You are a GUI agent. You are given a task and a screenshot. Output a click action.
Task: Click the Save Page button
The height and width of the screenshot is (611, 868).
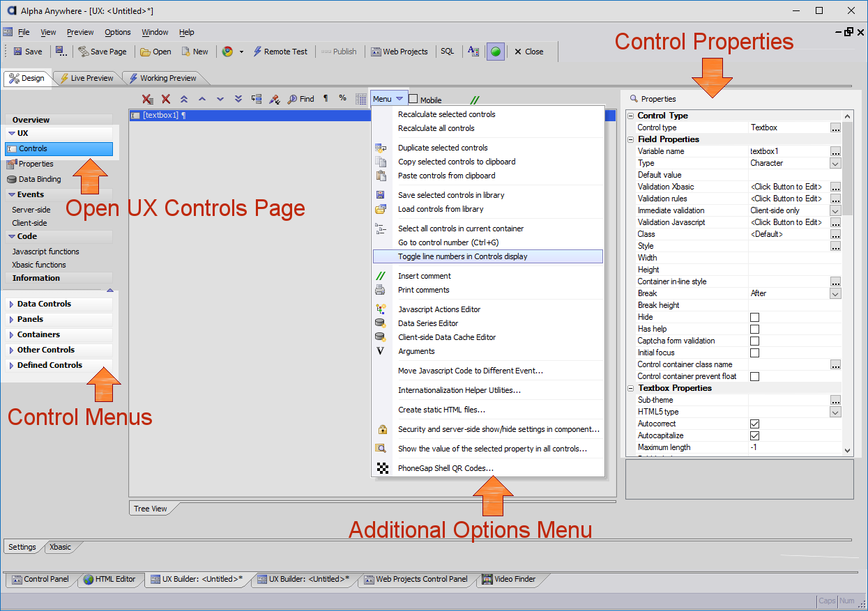pos(102,52)
